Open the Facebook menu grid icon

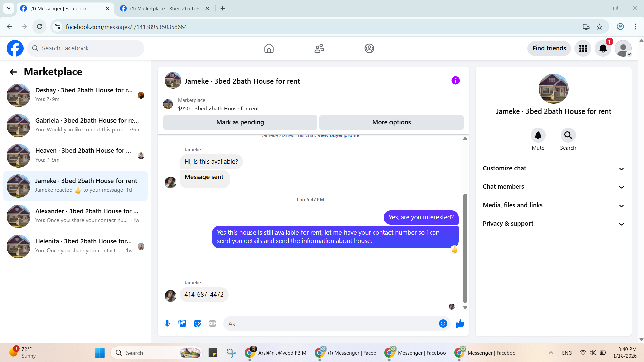[x=583, y=48]
